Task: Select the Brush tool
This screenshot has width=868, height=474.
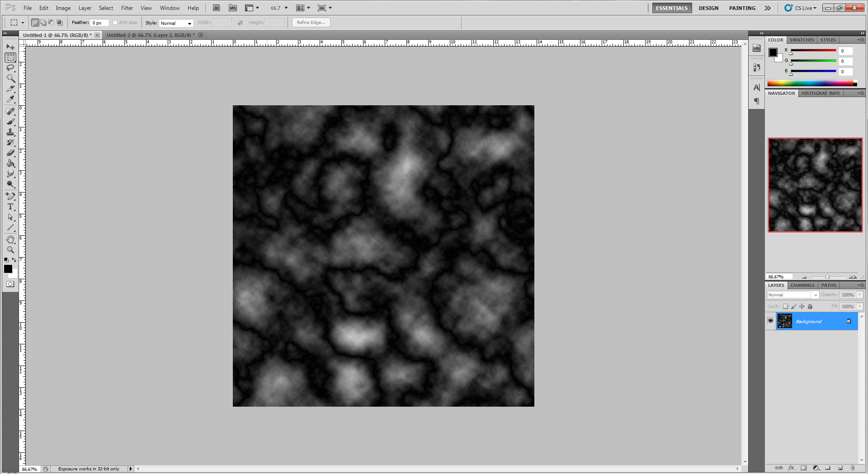Action: [10, 122]
